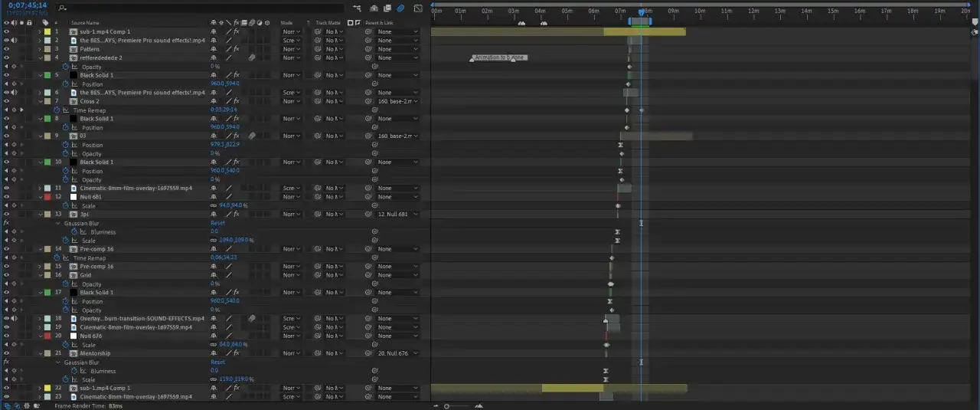980x410 pixels.
Task: Open the Composition Mini-Flowchart
Action: click(x=358, y=8)
